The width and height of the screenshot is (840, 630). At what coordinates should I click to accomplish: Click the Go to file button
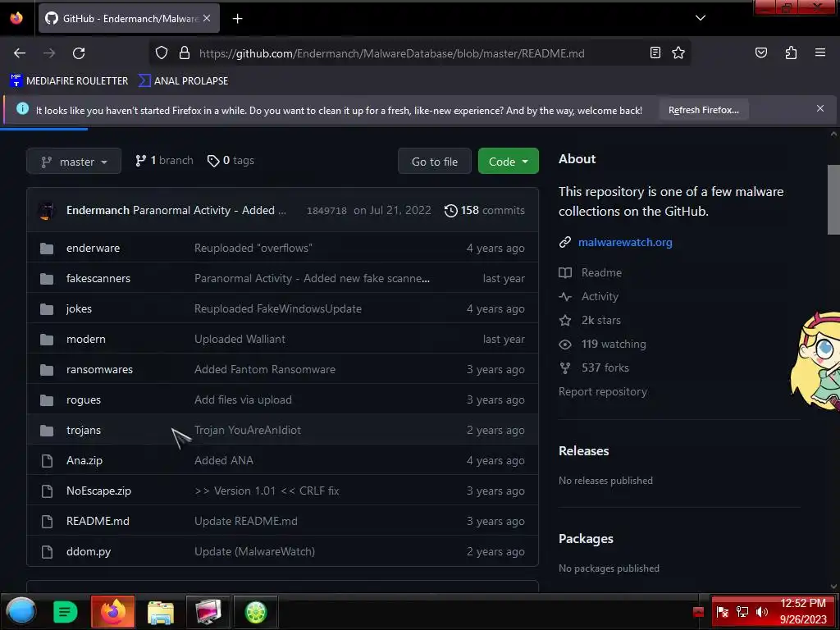pyautogui.click(x=435, y=162)
